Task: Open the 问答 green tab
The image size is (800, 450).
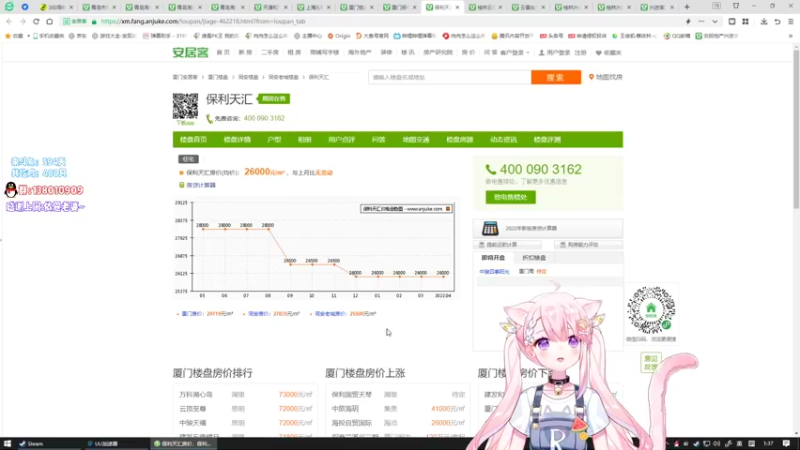Action: pyautogui.click(x=379, y=139)
